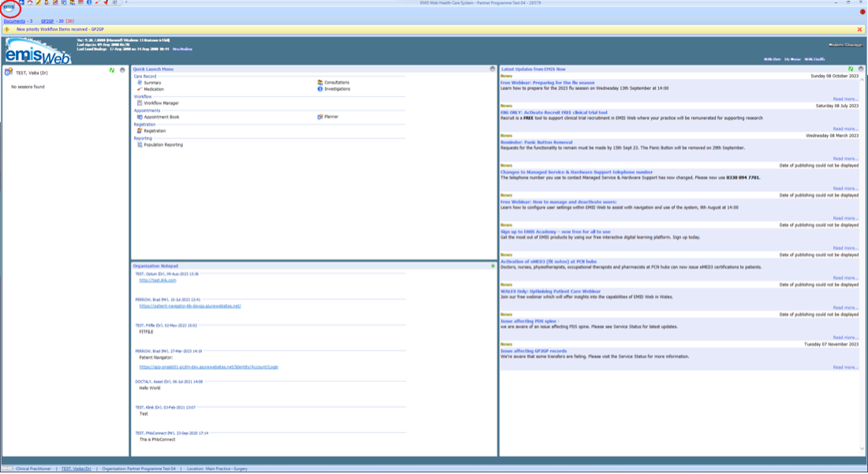
Task: Click 'Location: Main Practice - Surgery' status entry
Action: 217,468
